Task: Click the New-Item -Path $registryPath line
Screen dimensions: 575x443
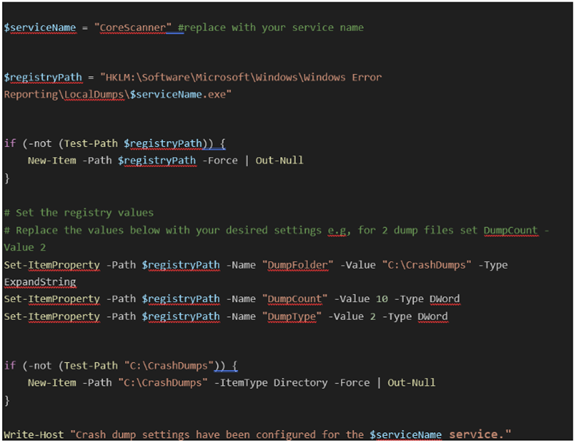Action: click(165, 161)
